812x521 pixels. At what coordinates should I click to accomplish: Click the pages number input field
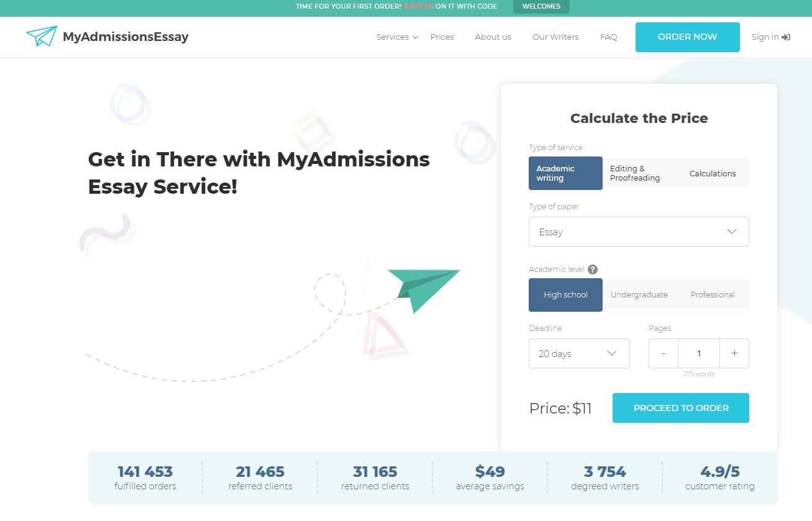[699, 353]
